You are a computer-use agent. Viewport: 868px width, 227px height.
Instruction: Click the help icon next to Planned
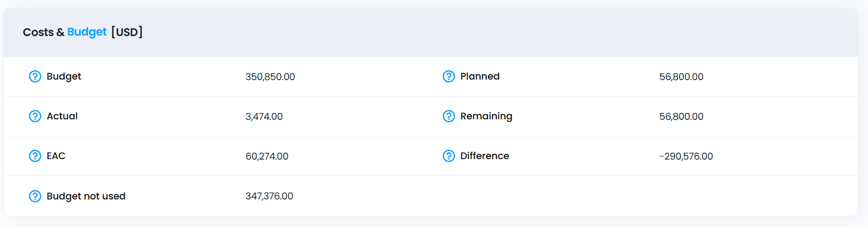pyautogui.click(x=449, y=76)
